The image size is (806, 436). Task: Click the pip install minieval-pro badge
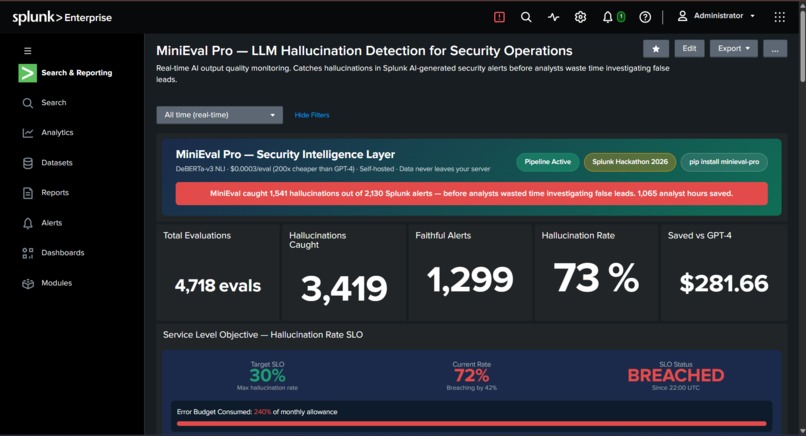[724, 162]
